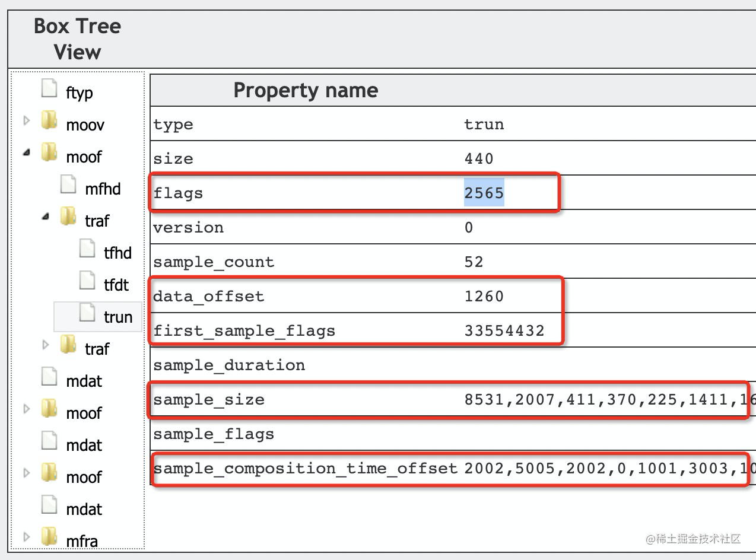This screenshot has height=560, width=756.
Task: Click the mfra folder icon
Action: pyautogui.click(x=49, y=537)
